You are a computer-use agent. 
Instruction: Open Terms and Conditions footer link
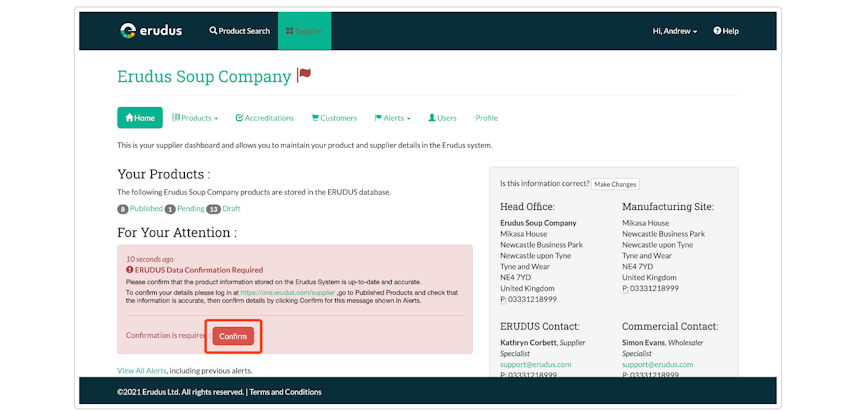(286, 392)
